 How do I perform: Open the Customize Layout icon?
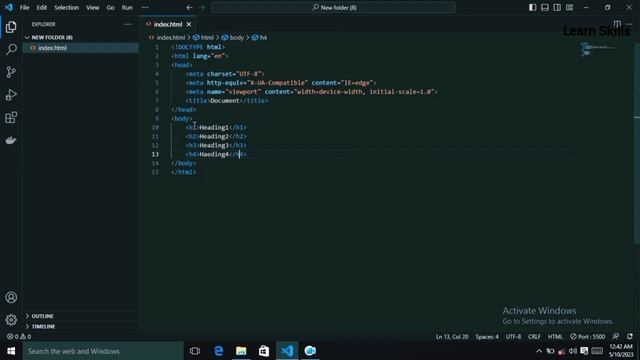pyautogui.click(x=569, y=7)
